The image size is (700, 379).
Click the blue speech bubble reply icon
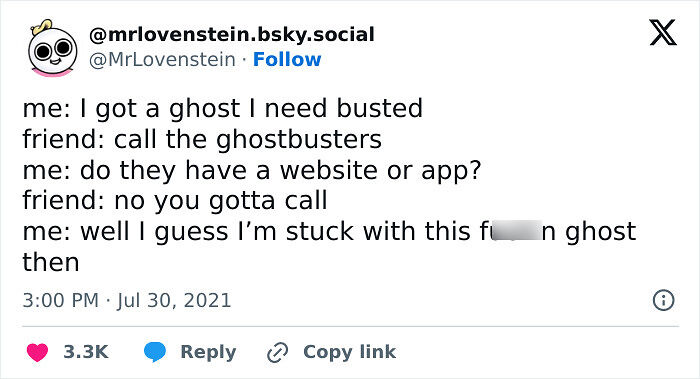155,352
